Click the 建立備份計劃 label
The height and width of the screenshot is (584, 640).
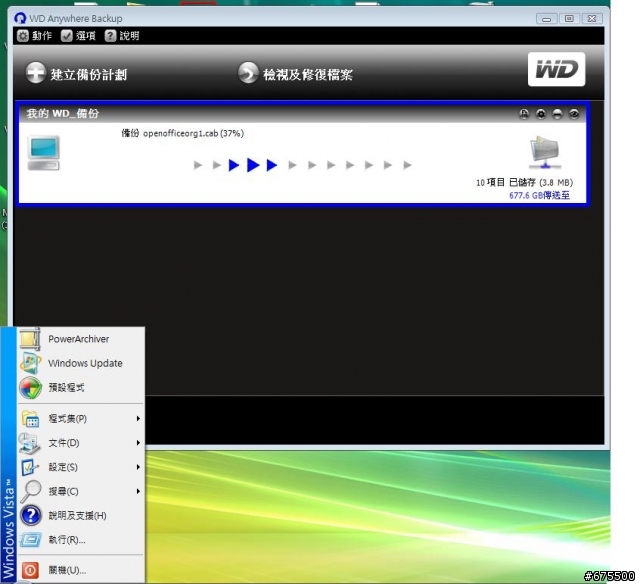[x=89, y=75]
